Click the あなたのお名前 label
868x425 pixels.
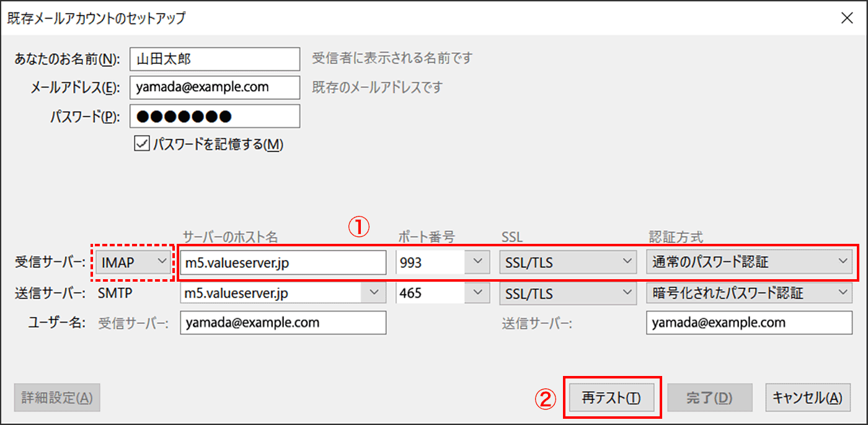click(x=66, y=60)
